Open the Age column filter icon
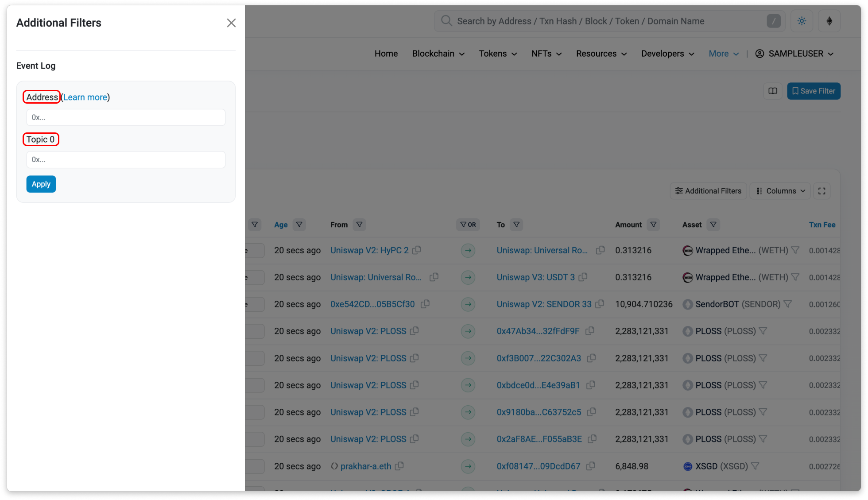 click(x=299, y=225)
